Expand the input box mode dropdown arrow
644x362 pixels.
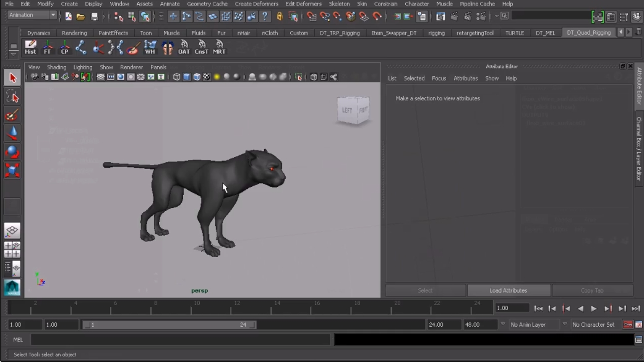(x=497, y=16)
